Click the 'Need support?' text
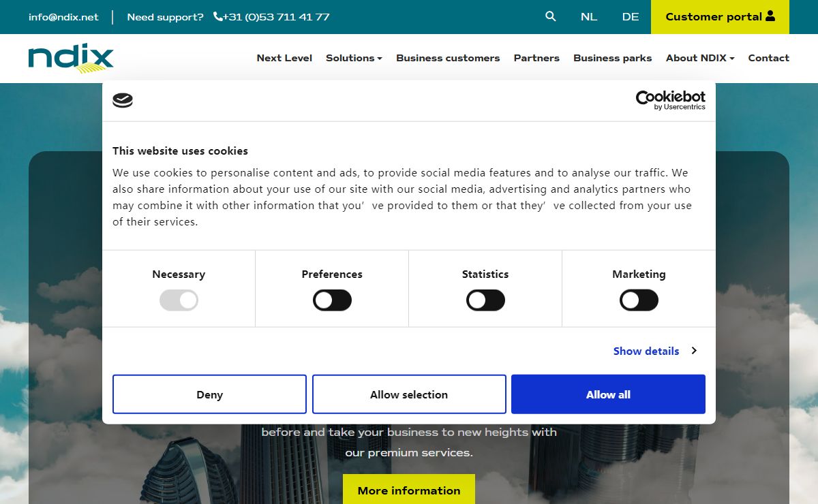 click(x=165, y=17)
